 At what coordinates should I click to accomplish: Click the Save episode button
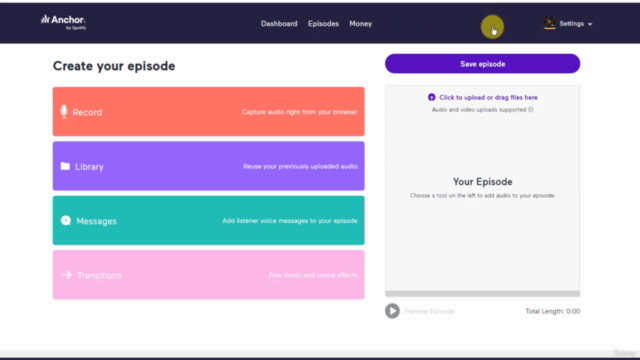coord(482,64)
